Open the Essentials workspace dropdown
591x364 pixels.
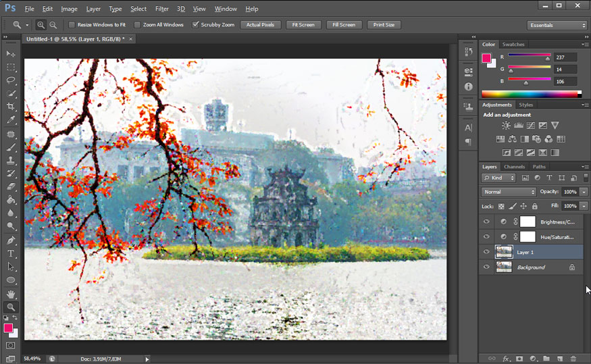(557, 25)
